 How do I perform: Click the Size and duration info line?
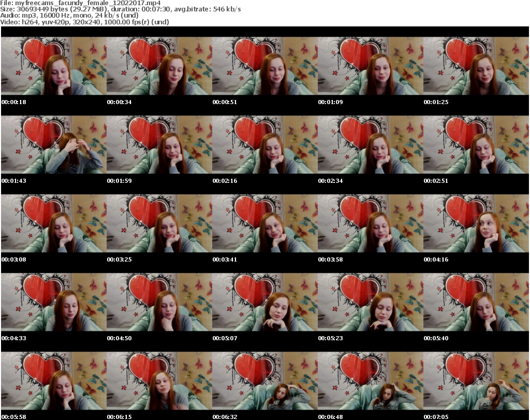coord(120,9)
